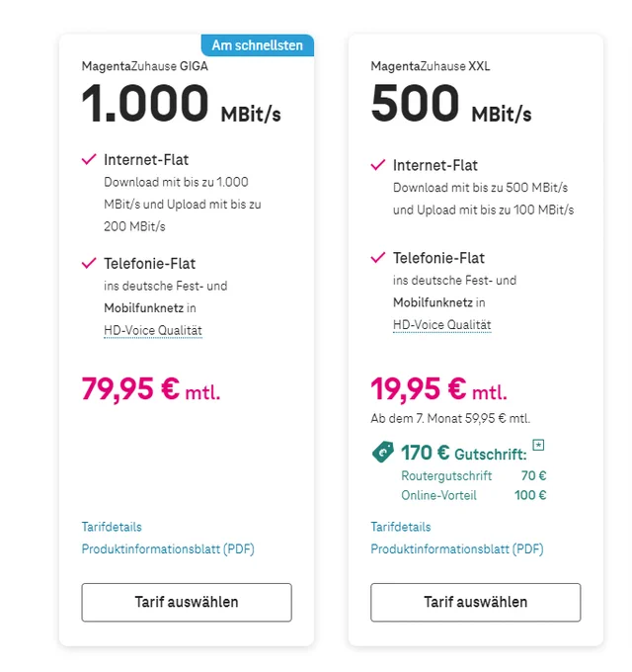Select the MagentaZuhause GIGA tariff button

pyautogui.click(x=187, y=602)
